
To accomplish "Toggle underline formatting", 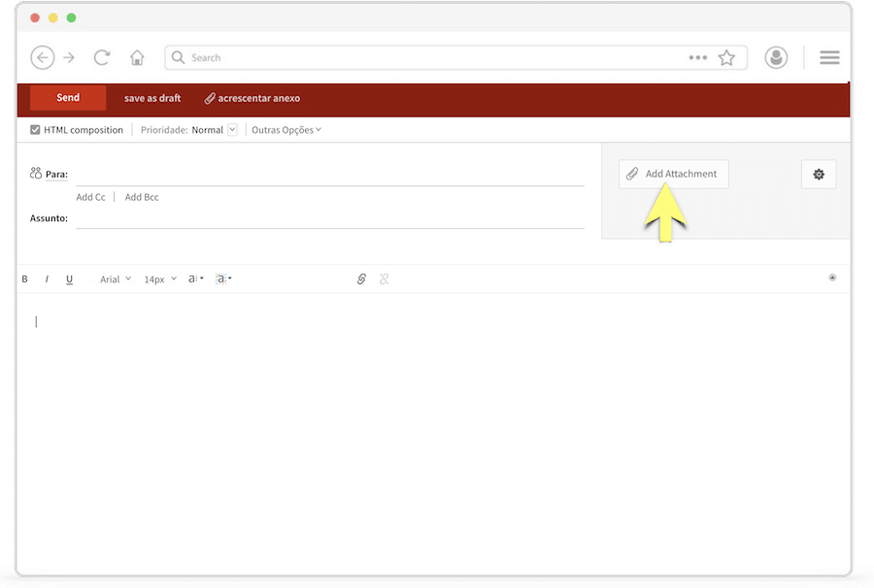I will (69, 279).
